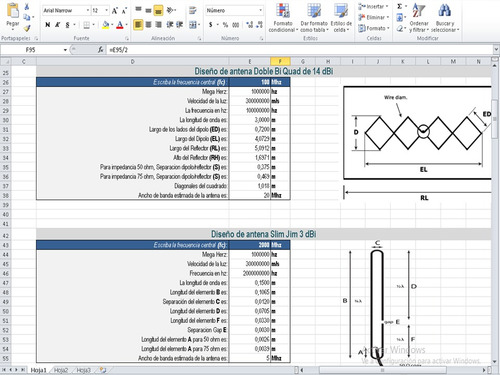Viewport: 500px width, 375px height.
Task: Switch to the Hoja2 sheet tab
Action: point(61,370)
